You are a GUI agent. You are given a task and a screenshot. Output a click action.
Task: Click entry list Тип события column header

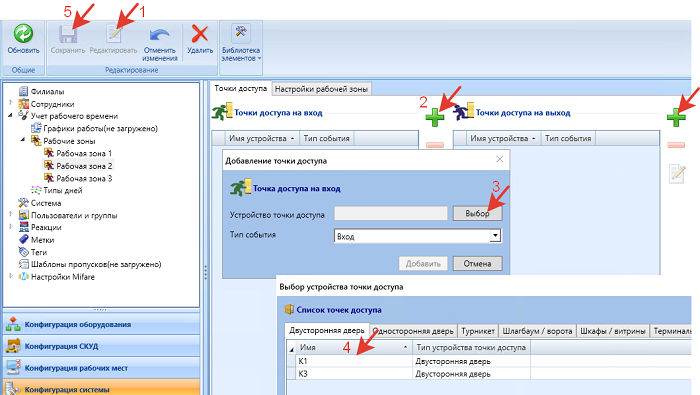click(x=326, y=138)
